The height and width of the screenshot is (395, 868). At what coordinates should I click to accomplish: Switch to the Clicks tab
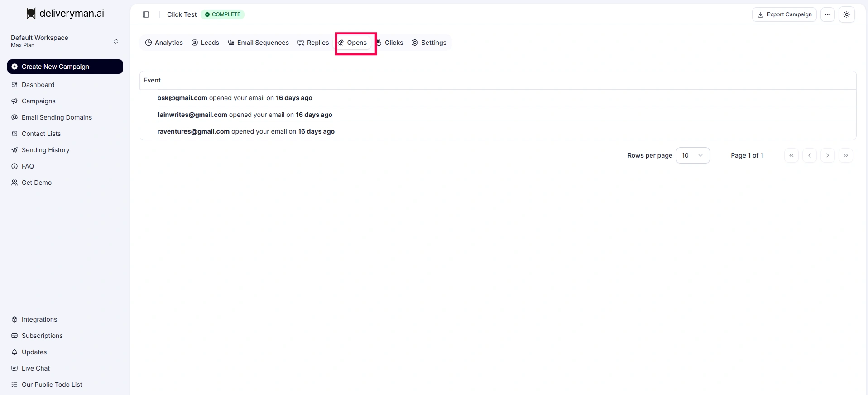click(x=389, y=43)
